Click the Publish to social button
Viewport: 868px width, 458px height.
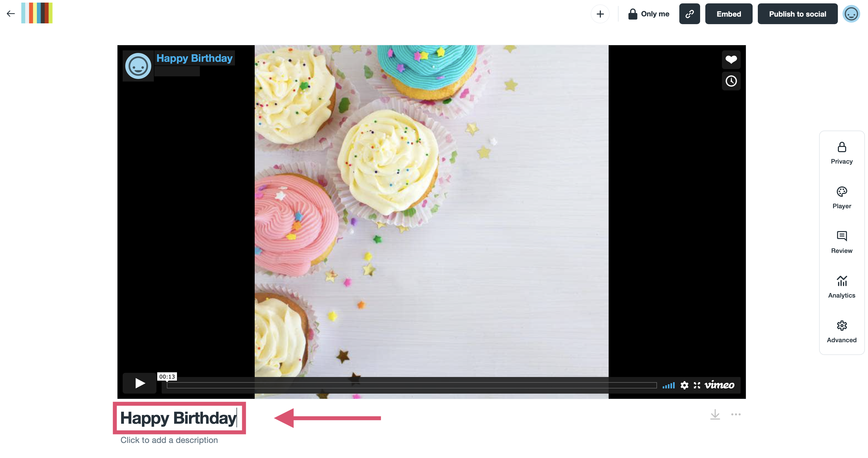pyautogui.click(x=797, y=14)
